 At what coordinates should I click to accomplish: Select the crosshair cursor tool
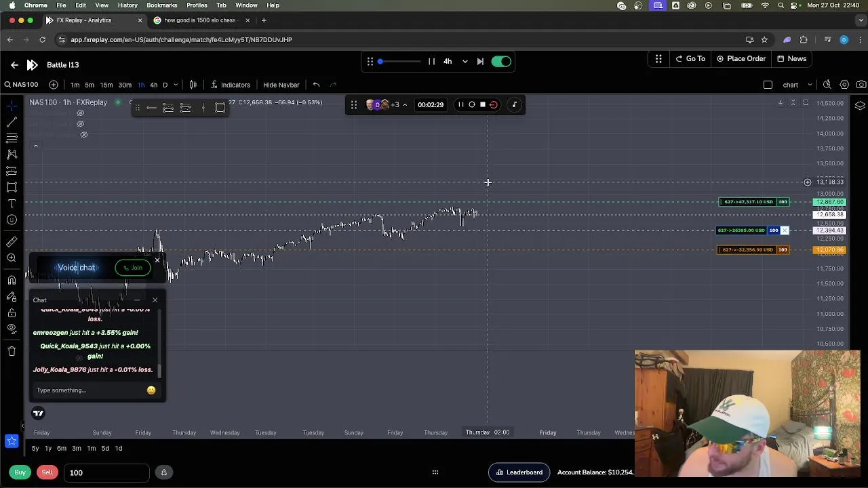coord(12,105)
